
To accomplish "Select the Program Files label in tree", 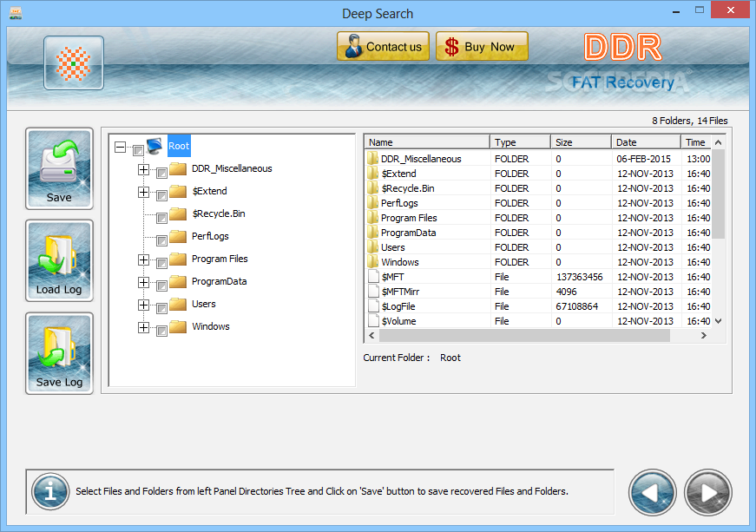I will point(220,259).
